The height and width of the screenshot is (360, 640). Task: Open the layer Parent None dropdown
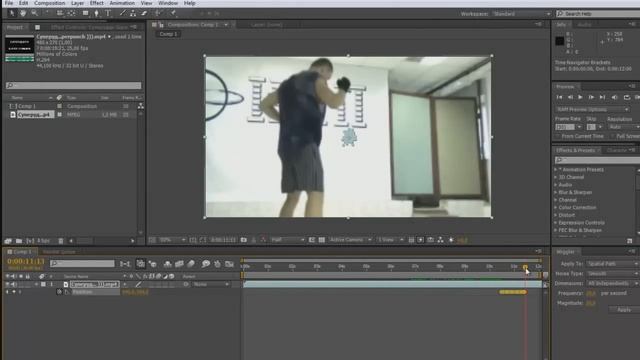point(211,284)
